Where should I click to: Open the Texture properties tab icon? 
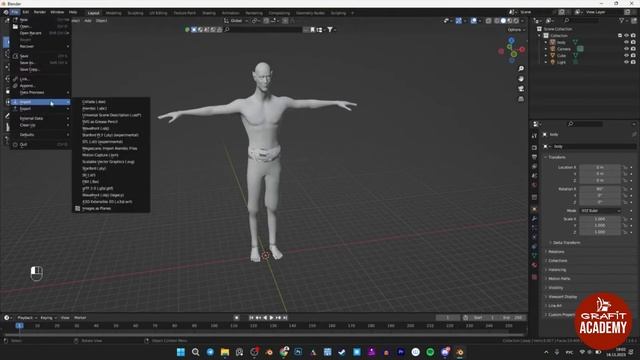pos(534,277)
